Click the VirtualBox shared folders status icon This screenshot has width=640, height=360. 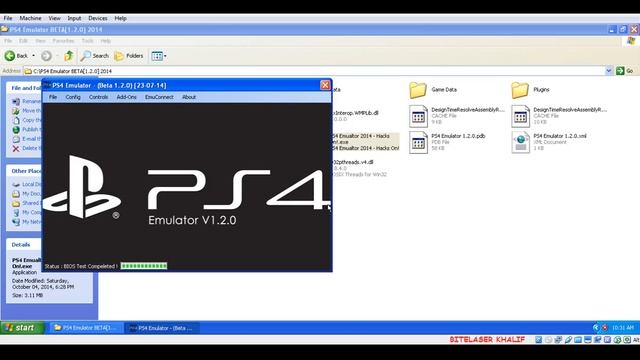578,340
